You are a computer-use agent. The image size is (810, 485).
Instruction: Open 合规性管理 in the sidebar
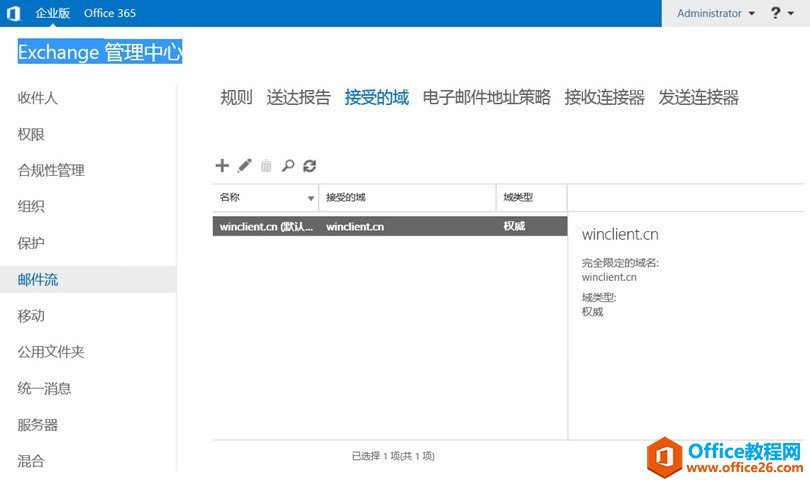pos(51,170)
